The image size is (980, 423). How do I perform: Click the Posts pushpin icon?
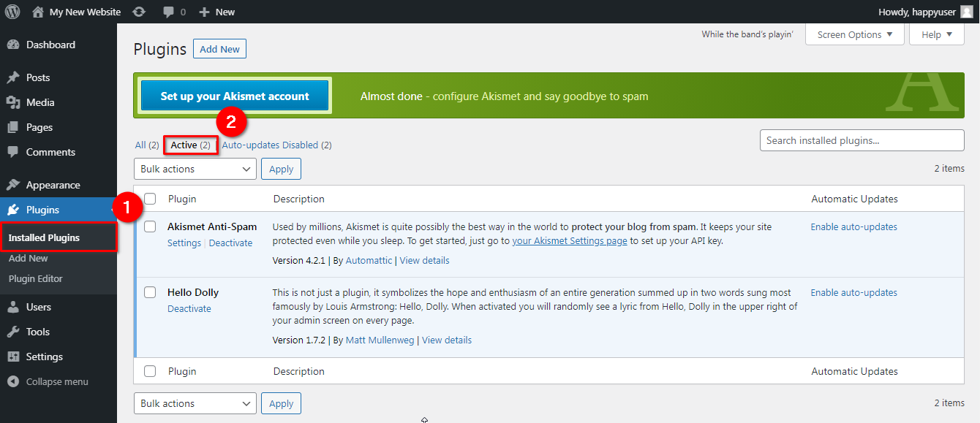click(13, 77)
